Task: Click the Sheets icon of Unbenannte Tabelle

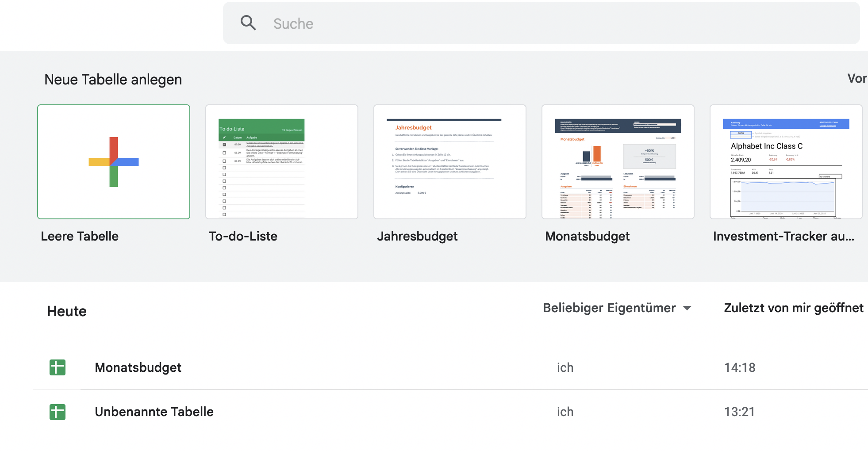Action: click(58, 412)
